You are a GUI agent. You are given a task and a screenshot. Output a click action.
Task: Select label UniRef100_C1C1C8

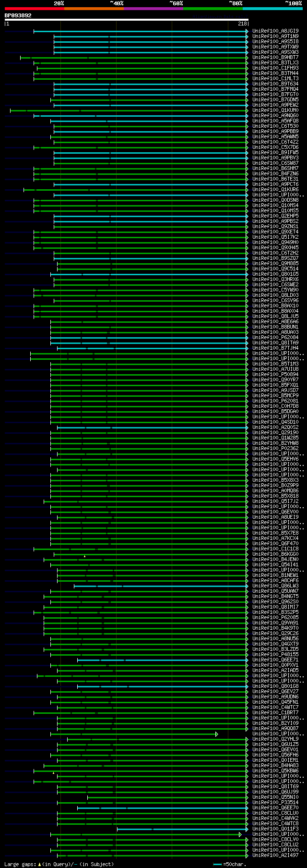coord(275,549)
